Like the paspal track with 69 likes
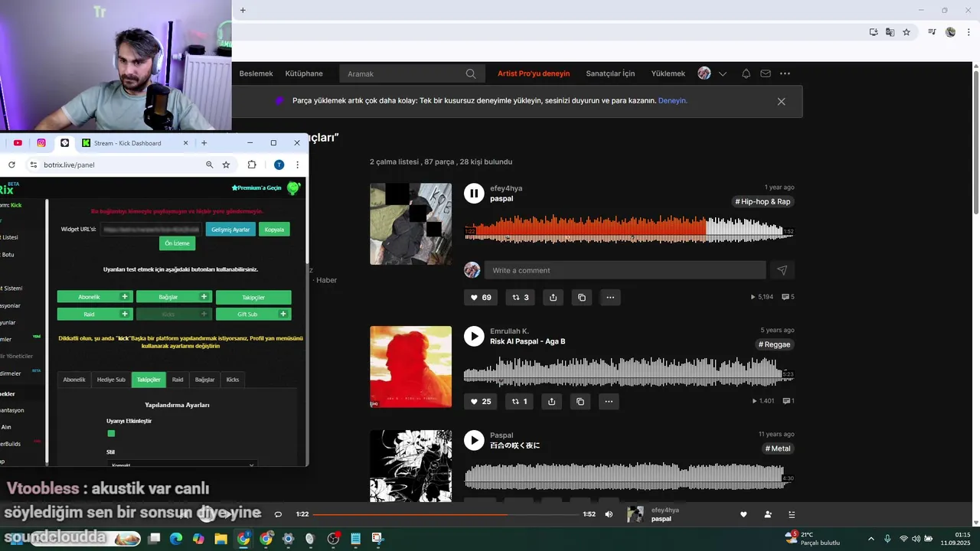The image size is (980, 551). click(481, 297)
